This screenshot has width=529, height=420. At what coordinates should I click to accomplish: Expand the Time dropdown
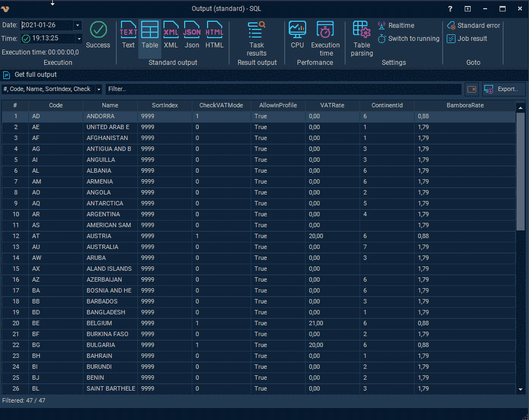point(78,39)
